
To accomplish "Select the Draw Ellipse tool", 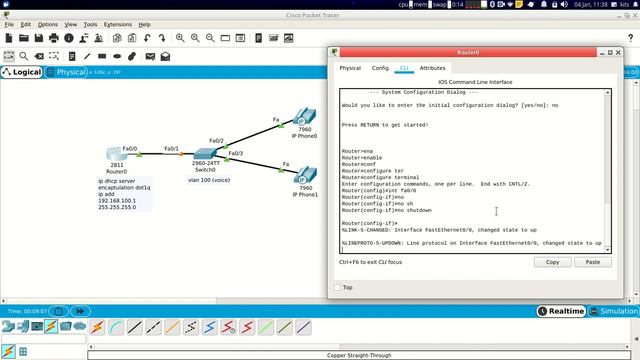I will pyautogui.click(x=117, y=56).
